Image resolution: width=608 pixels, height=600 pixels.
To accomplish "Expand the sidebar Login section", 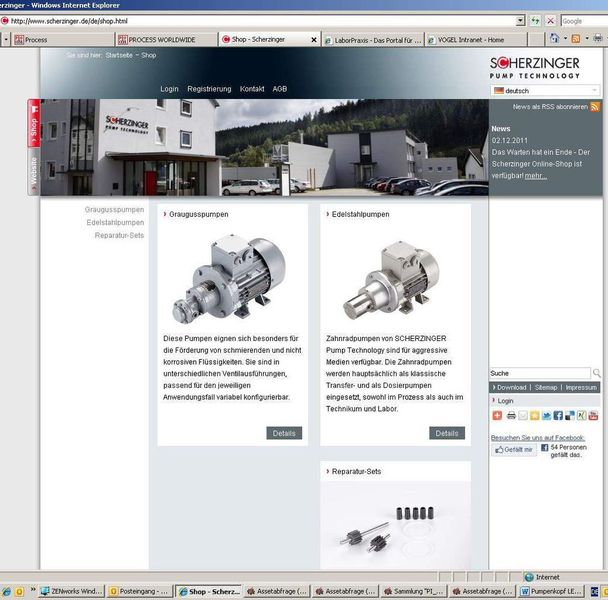I will (505, 401).
